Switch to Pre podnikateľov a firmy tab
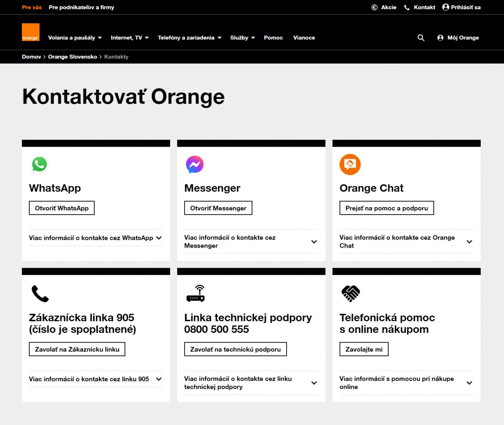 click(x=81, y=7)
